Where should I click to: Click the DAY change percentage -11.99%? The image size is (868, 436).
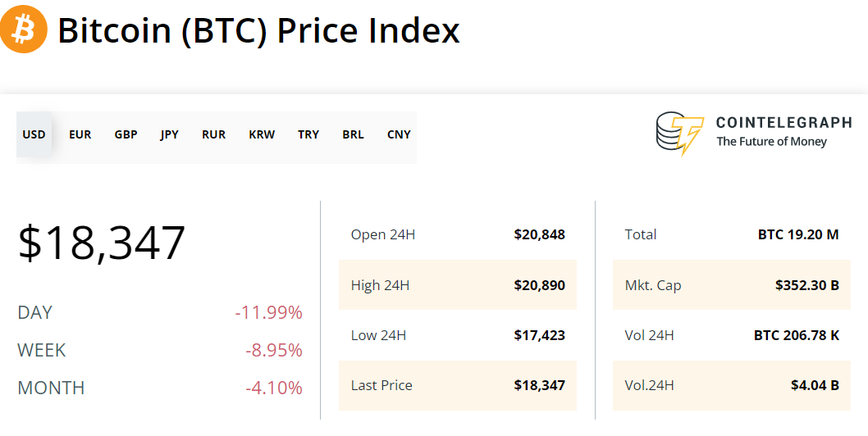(x=268, y=312)
